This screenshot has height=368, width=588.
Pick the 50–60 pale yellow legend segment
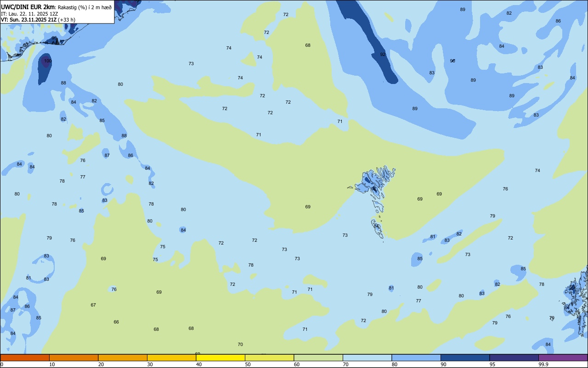(x=269, y=357)
